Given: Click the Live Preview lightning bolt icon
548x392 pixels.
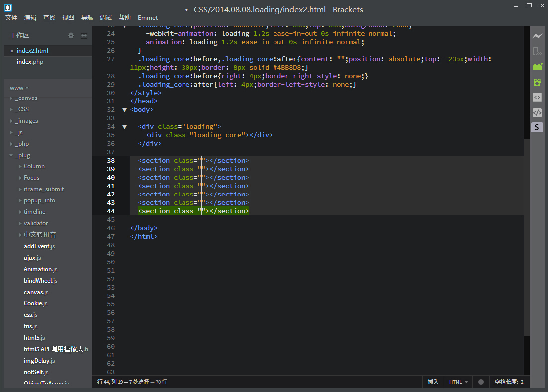Looking at the screenshot, I should tap(537, 36).
